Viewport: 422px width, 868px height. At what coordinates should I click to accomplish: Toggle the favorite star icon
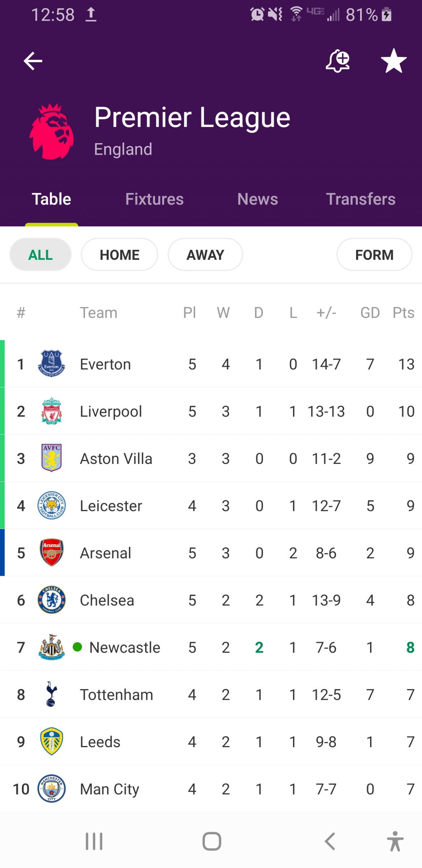(x=394, y=61)
